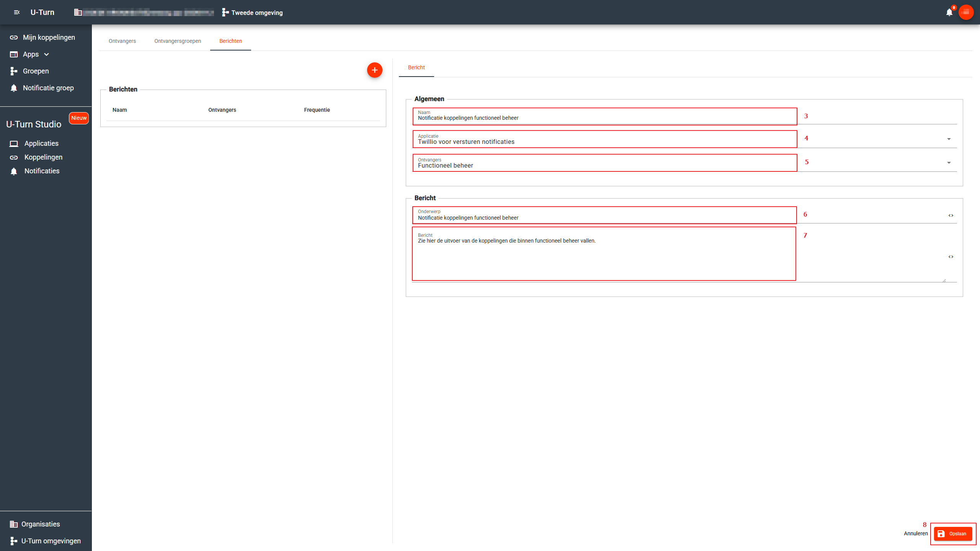980x551 pixels.
Task: Open the Applicatie dropdown arrow
Action: pos(949,139)
